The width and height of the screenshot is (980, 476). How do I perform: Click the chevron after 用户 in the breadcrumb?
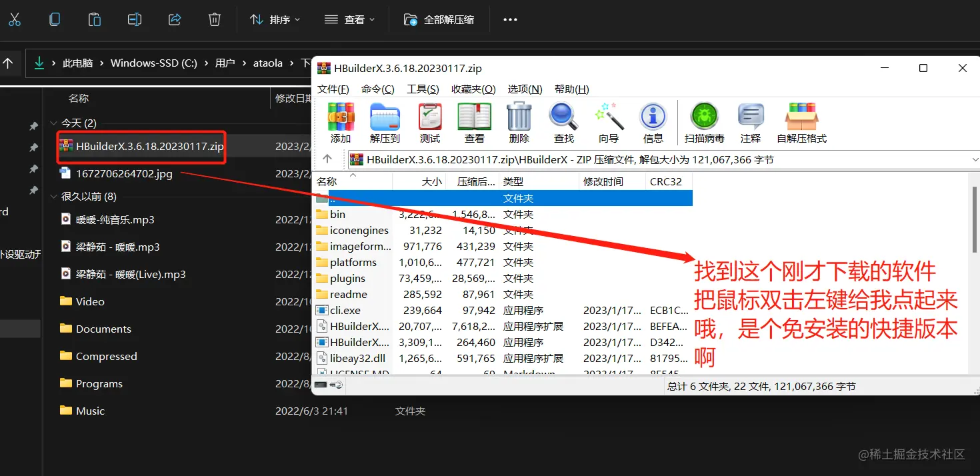click(244, 63)
